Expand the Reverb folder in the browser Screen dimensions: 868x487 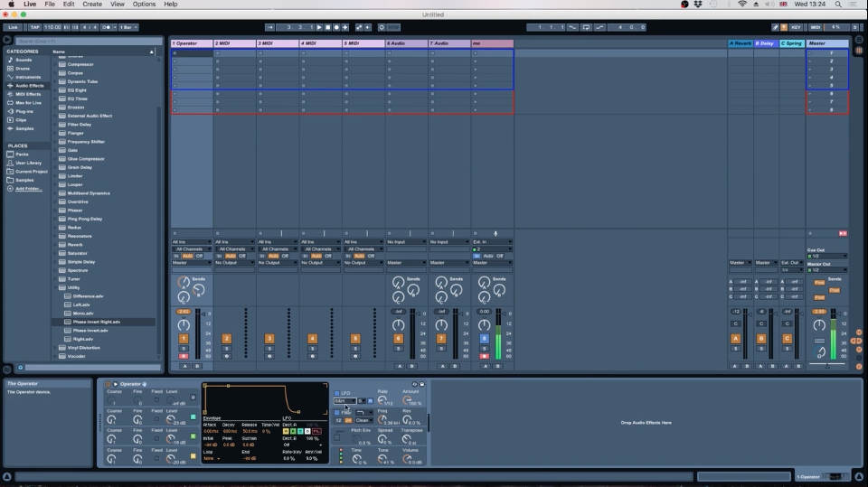tap(55, 245)
